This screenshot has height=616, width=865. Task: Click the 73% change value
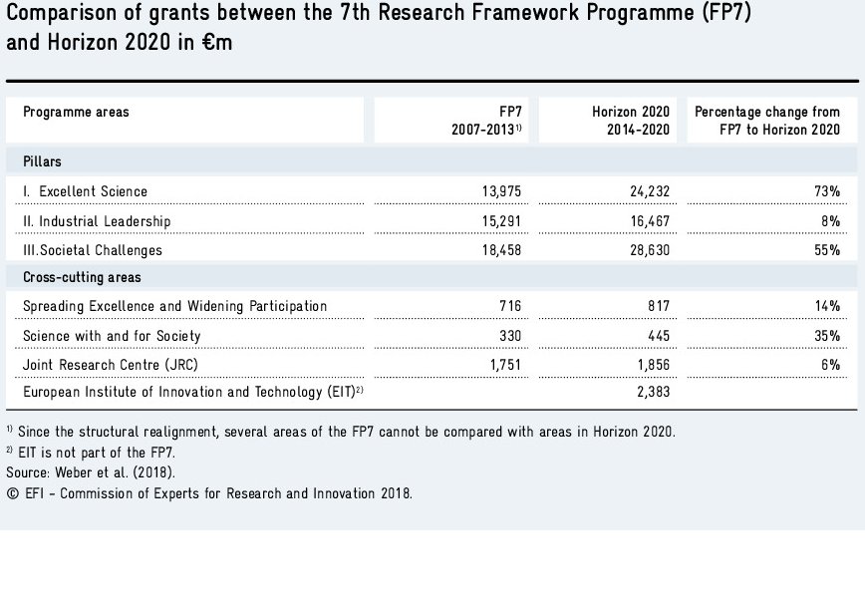point(827,191)
